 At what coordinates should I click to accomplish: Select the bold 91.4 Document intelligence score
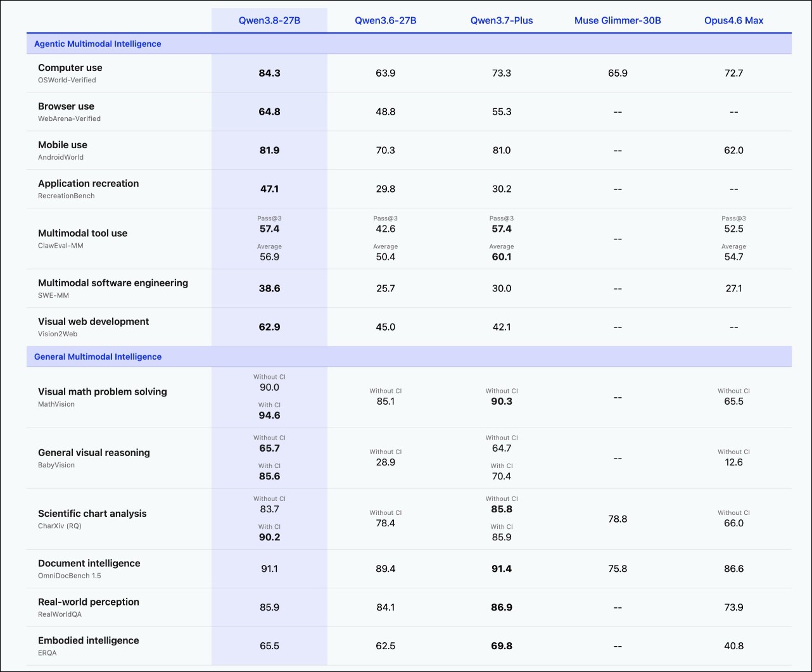pos(502,569)
